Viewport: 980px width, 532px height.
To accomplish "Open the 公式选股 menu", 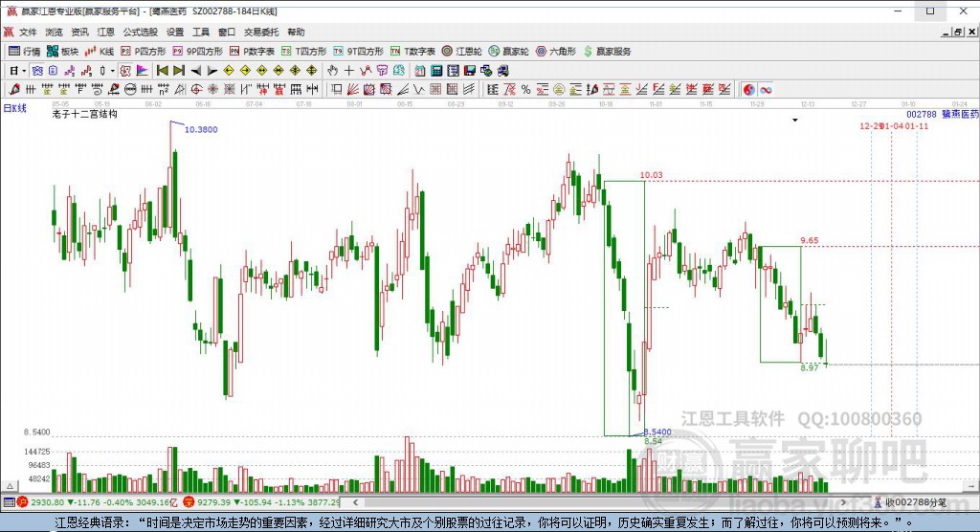I will (140, 32).
